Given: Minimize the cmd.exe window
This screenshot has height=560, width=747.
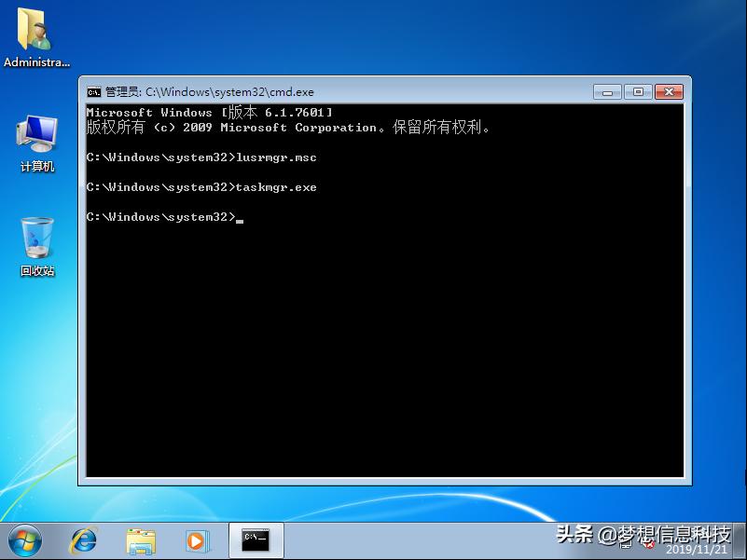Looking at the screenshot, I should tap(607, 91).
